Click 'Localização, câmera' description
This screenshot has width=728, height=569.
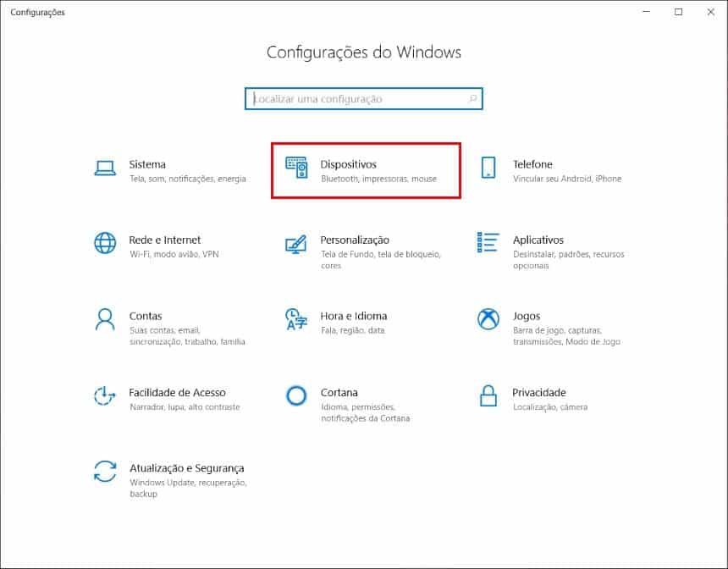click(550, 407)
